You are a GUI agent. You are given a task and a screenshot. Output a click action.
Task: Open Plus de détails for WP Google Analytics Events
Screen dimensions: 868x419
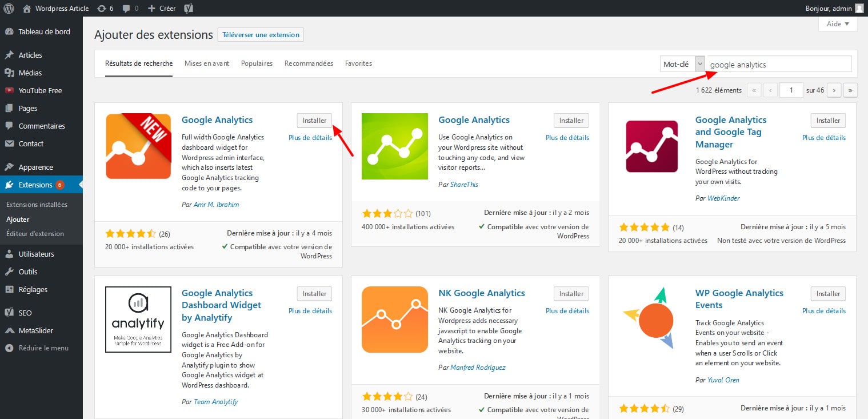point(824,311)
